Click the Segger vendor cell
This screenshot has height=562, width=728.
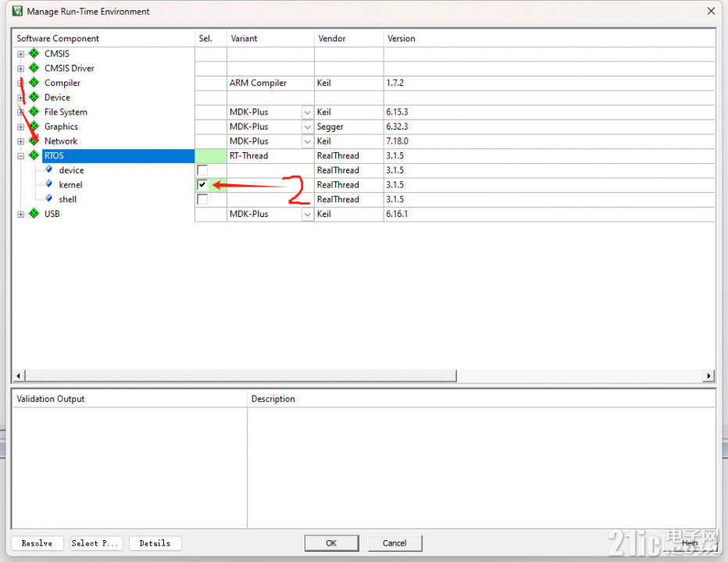coord(348,126)
